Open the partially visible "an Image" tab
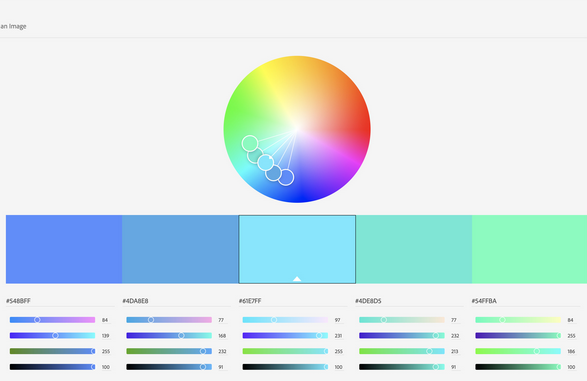The width and height of the screenshot is (587, 381). pyautogui.click(x=13, y=26)
